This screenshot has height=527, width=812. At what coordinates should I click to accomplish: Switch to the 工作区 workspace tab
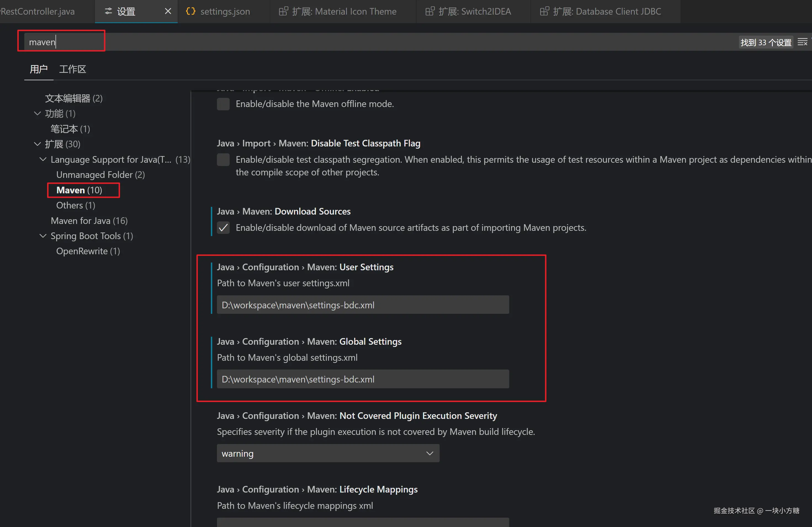[72, 69]
